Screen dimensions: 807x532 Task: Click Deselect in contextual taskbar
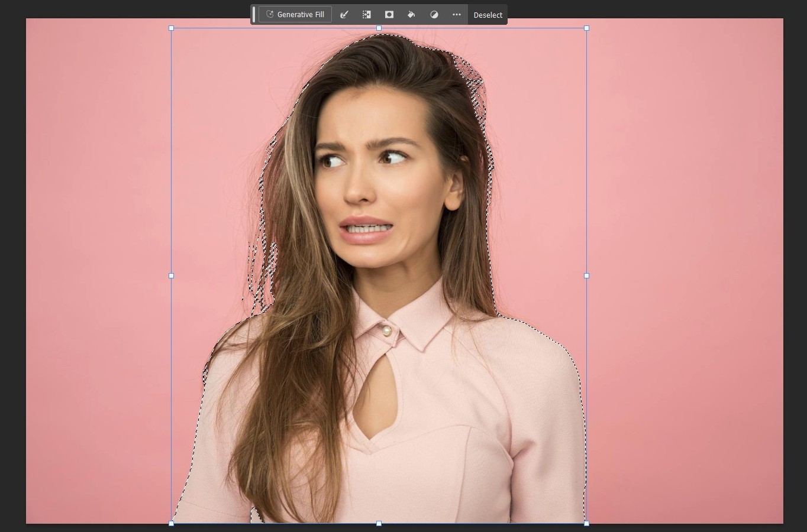488,15
